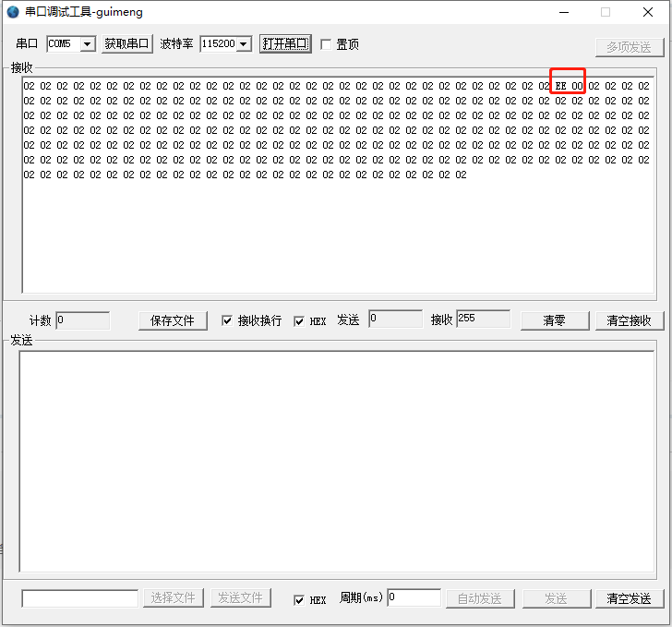Toggle the send HEX checkbox at bottom
Viewport: 672px width, 627px height.
click(x=299, y=599)
